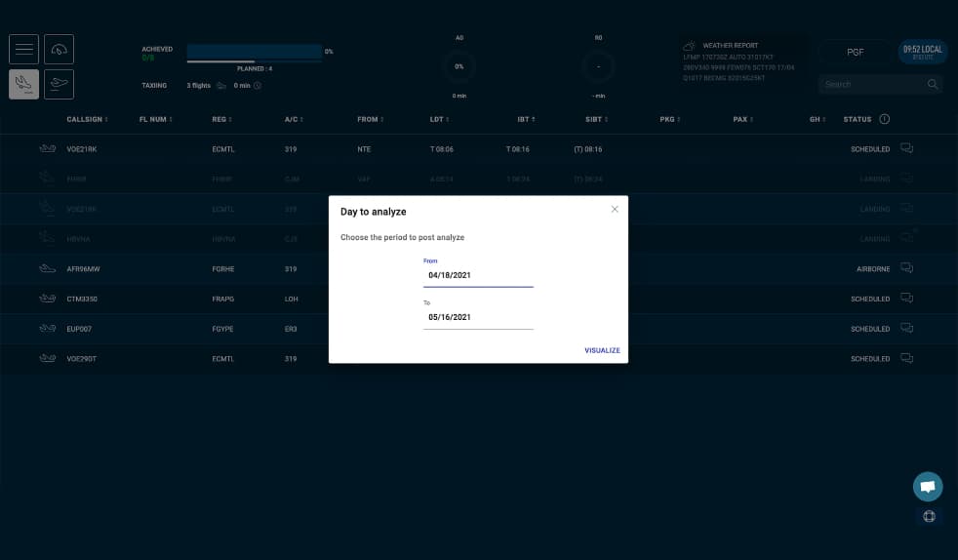Click the plane icon beside EUP007

47,328
